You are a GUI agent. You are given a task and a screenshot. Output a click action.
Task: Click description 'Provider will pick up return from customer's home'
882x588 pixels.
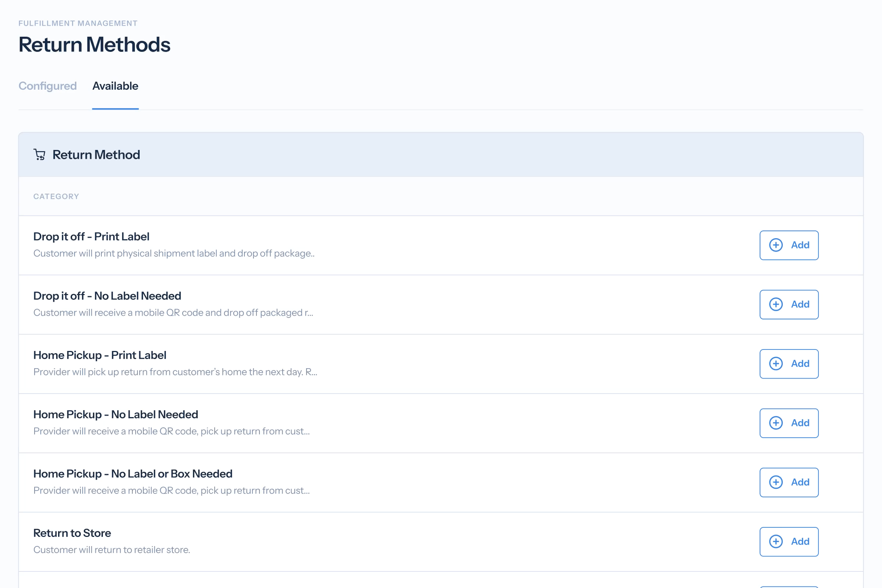tap(175, 372)
